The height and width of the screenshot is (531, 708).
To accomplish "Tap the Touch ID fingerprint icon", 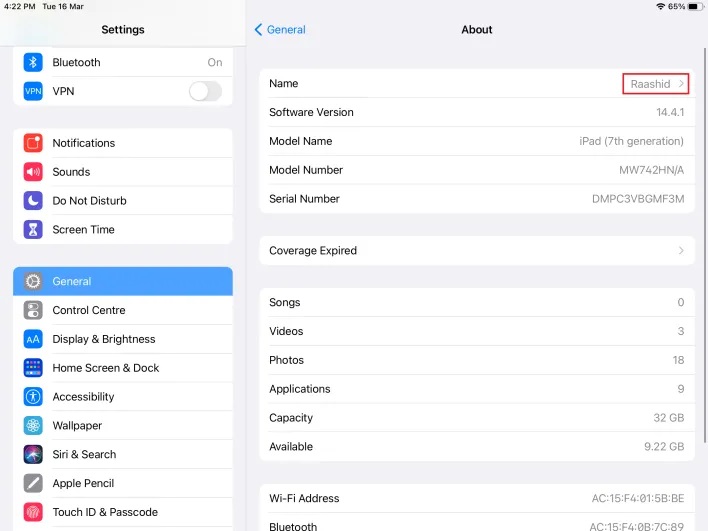I will point(33,512).
